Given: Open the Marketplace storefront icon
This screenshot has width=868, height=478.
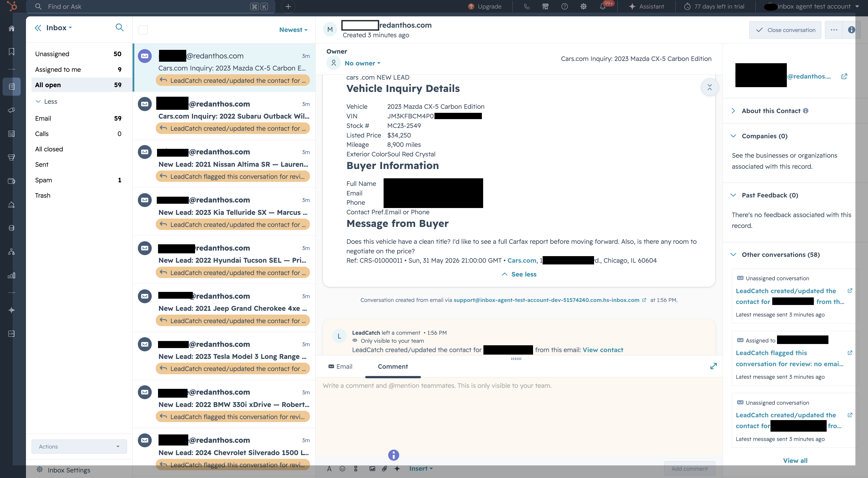Looking at the screenshot, I should 545,6.
